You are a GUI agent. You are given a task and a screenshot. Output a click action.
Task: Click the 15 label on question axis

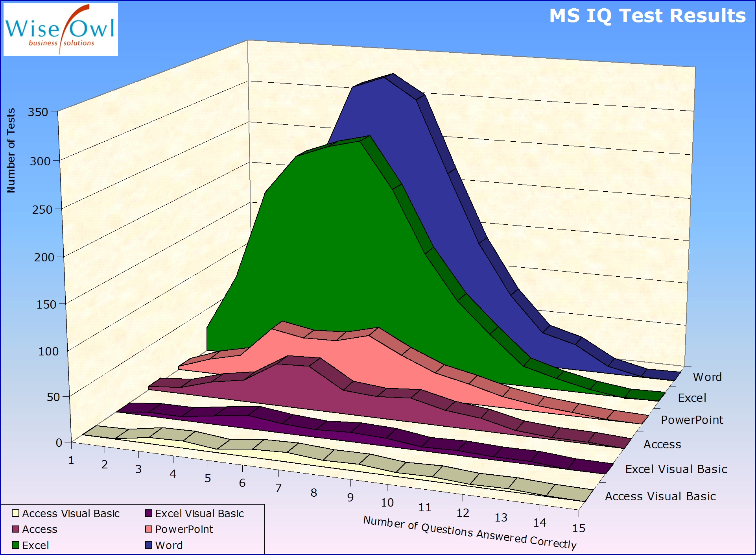pos(579,528)
